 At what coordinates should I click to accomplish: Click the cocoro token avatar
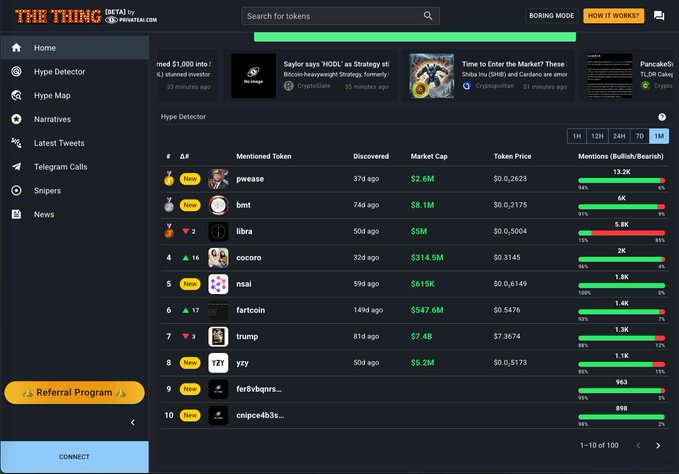[218, 258]
